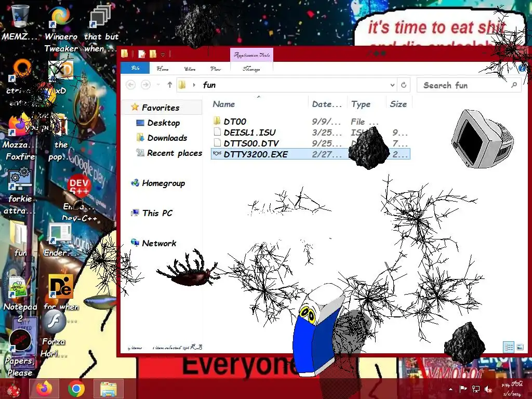Screen dimensions: 532x399
Task: Click the Refresh button in address bar
Action: [403, 85]
